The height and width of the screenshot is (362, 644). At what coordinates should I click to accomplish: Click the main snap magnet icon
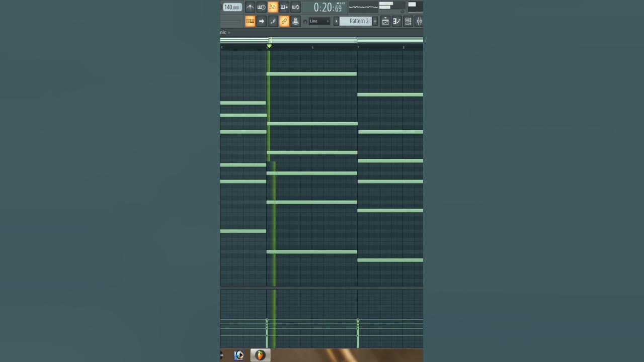(305, 22)
